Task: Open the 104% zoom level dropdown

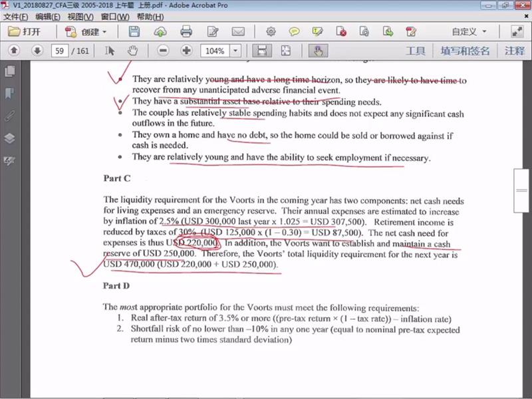Action: [235, 51]
